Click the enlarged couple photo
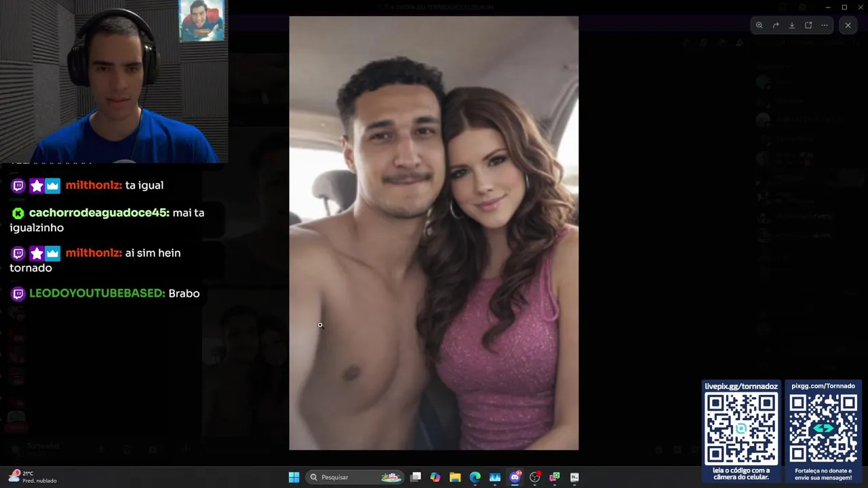 (x=434, y=233)
